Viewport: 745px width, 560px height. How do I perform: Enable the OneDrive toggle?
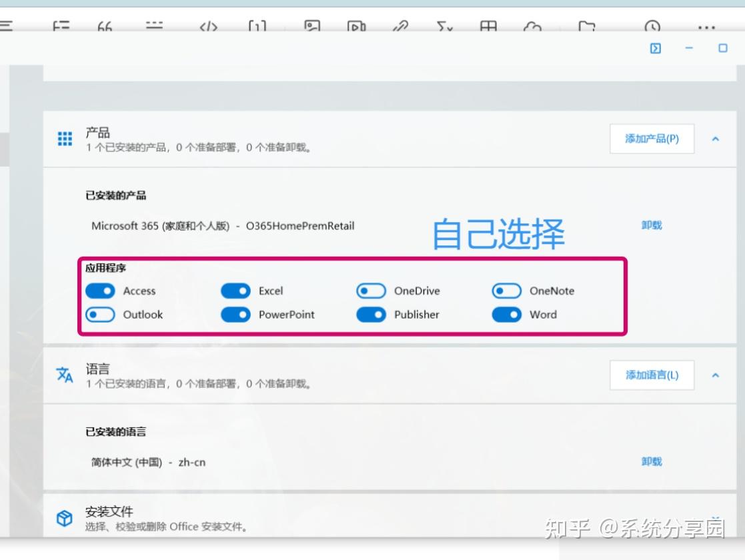pos(371,291)
